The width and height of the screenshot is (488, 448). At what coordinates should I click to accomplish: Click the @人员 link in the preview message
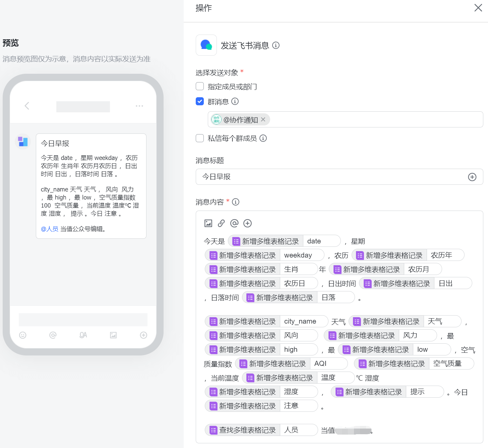(x=49, y=229)
